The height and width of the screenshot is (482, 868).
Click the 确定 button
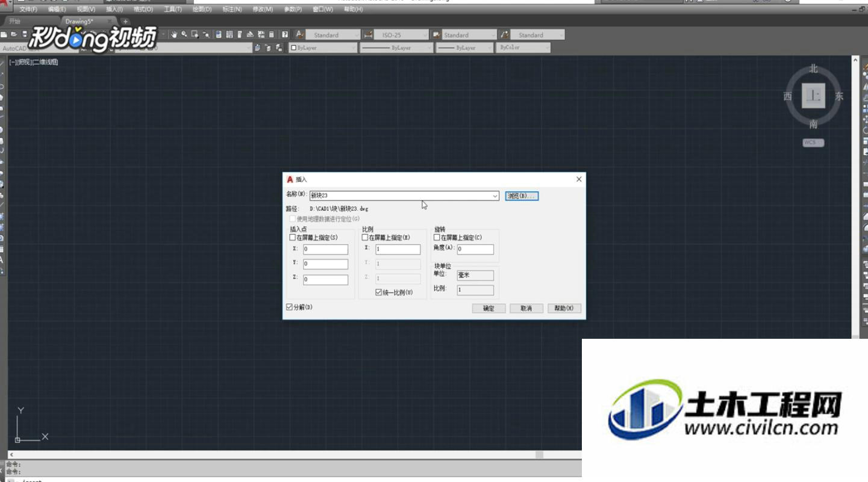tap(489, 308)
